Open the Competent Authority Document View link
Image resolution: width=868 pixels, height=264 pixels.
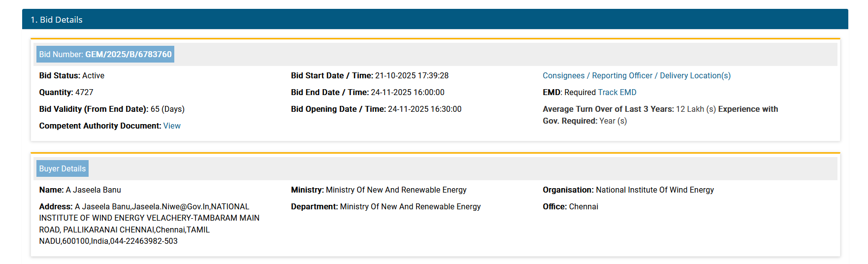click(172, 126)
